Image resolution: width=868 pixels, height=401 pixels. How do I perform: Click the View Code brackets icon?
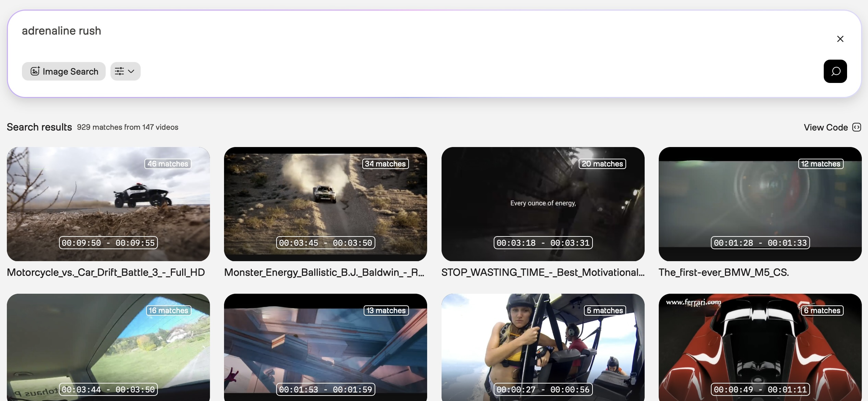click(857, 127)
